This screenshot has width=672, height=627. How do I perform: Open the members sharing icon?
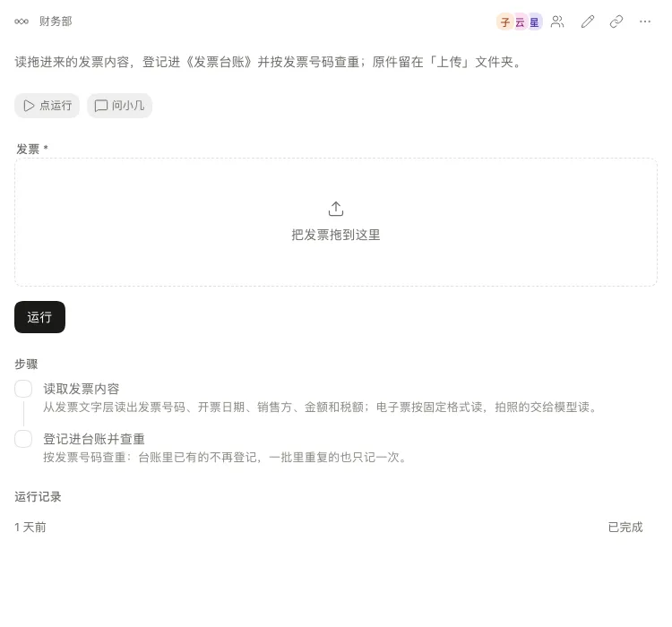(x=557, y=21)
